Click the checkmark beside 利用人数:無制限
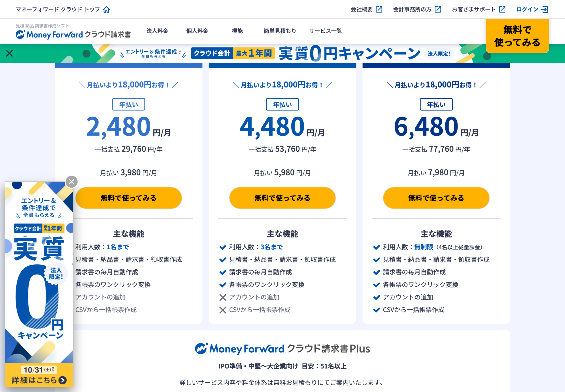 [x=377, y=247]
